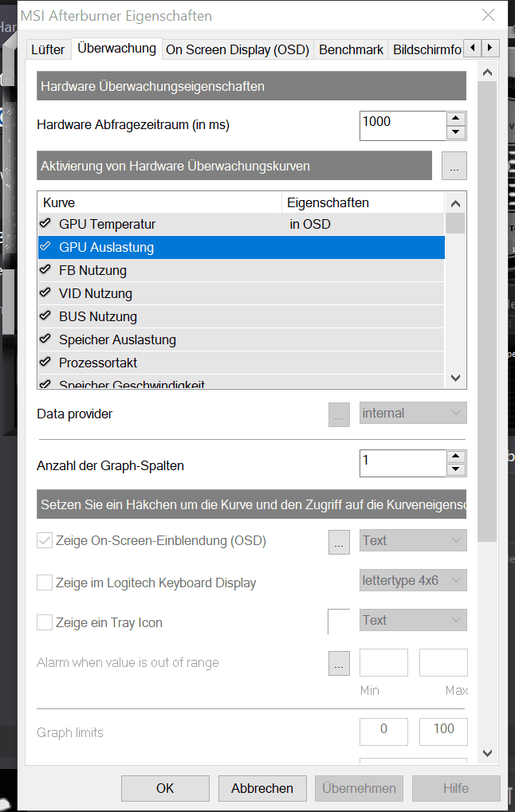The width and height of the screenshot is (515, 812).
Task: Click the tab strip left scroll arrow
Action: click(x=472, y=48)
